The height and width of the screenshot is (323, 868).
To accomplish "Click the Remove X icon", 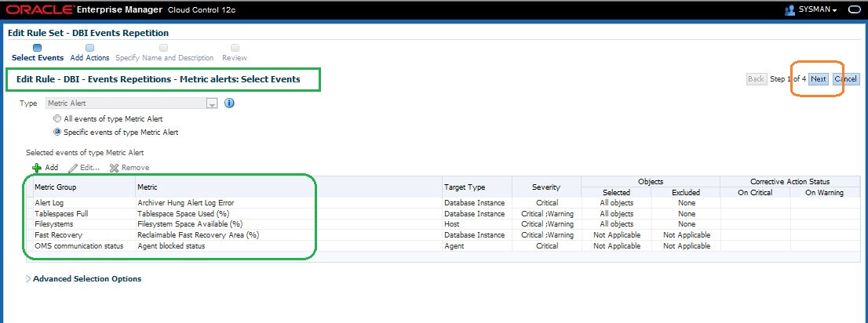I will 114,168.
